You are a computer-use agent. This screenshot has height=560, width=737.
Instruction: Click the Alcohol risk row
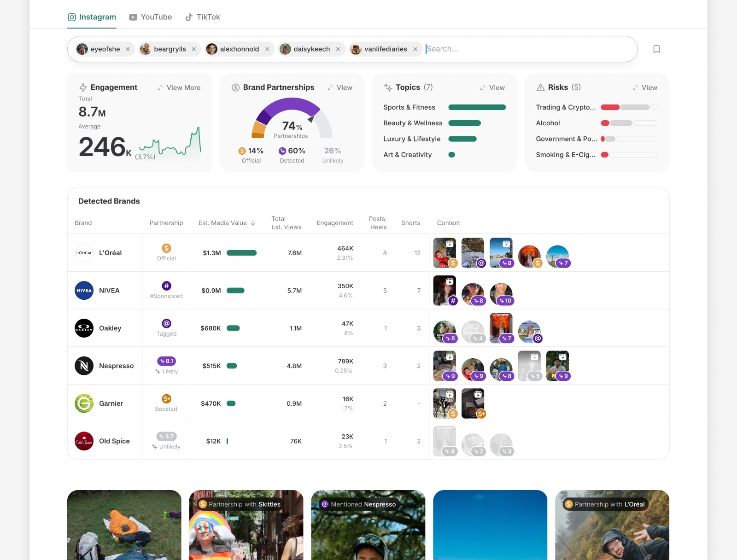point(597,123)
